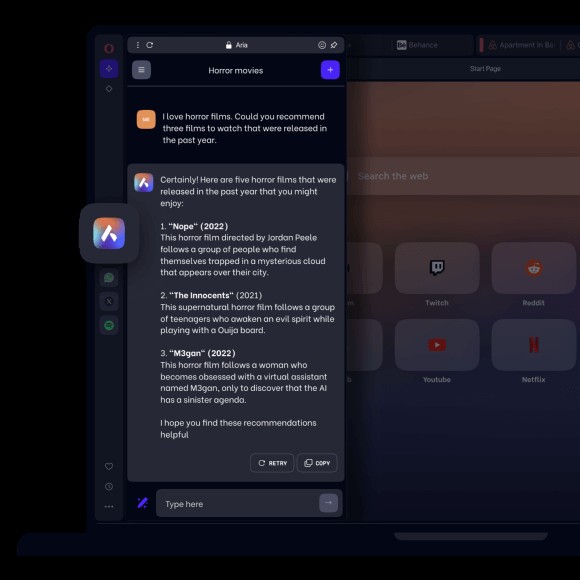Open WhatsApp from the sidebar

[109, 277]
